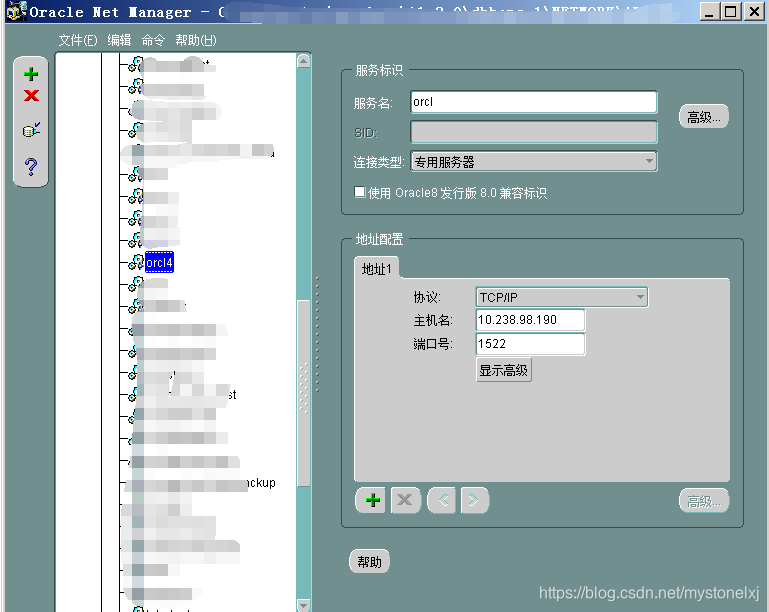The image size is (769, 612).
Task: Click the Oracle Net Manager title bar icon
Action: click(16, 11)
